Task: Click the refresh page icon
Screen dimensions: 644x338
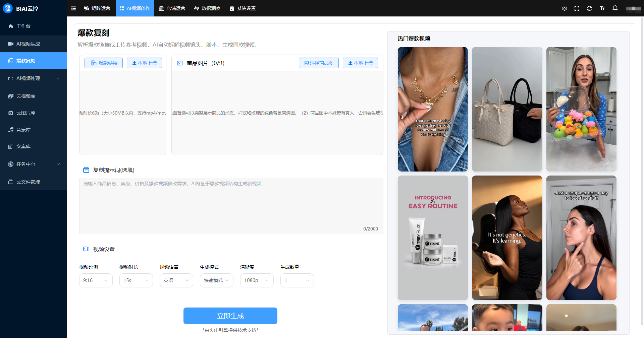Action: pyautogui.click(x=589, y=8)
